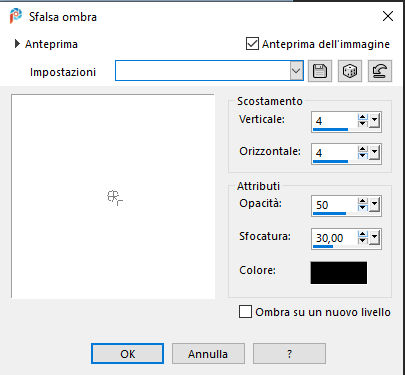Increase Opacità value with up arrow

coord(362,201)
